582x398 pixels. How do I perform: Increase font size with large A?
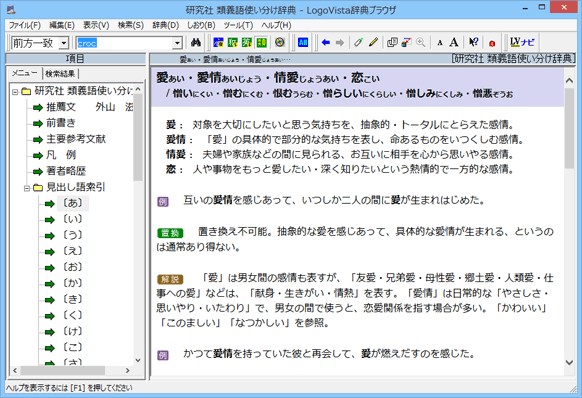454,42
